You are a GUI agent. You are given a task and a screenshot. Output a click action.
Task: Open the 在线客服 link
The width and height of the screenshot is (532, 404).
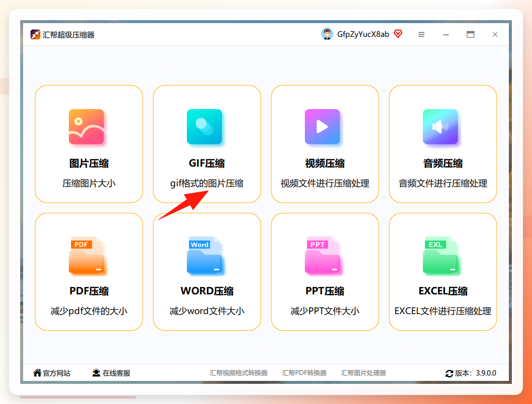point(117,373)
